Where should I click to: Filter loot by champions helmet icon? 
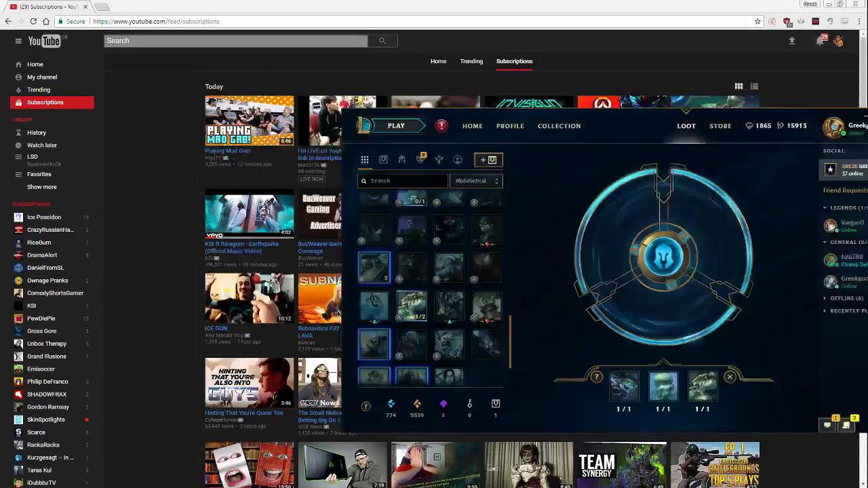[x=402, y=160]
